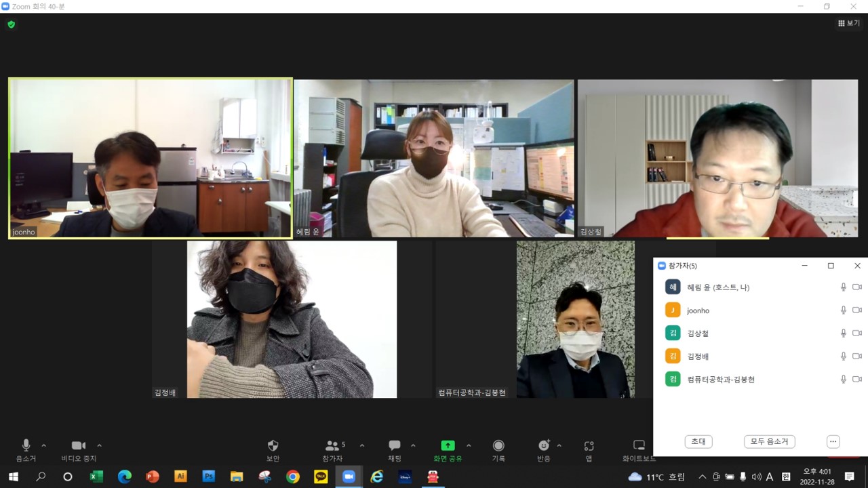Open Adobe Illustrator from the taskbar
This screenshot has height=488, width=868.
coord(180,476)
